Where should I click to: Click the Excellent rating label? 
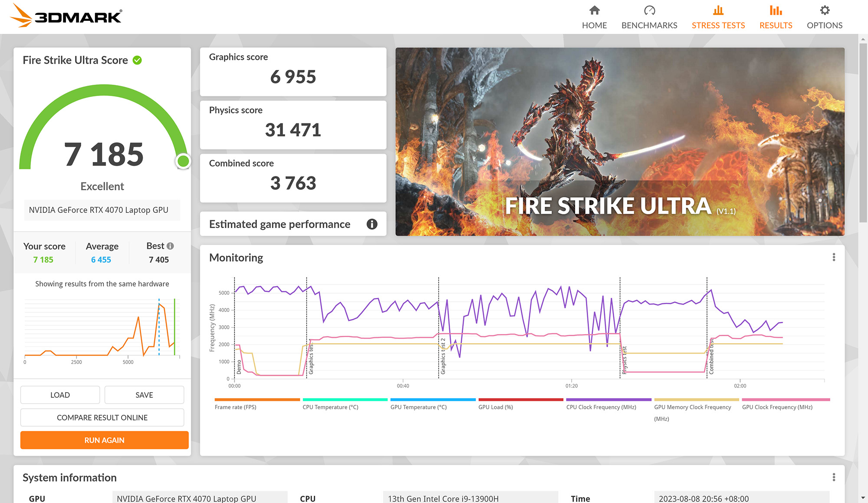click(x=102, y=186)
